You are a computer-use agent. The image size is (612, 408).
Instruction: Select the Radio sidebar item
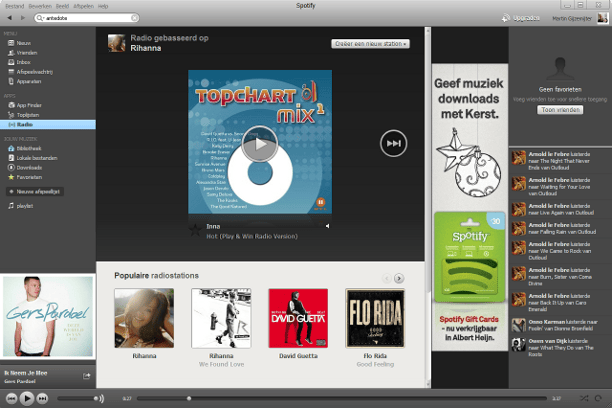click(x=48, y=125)
